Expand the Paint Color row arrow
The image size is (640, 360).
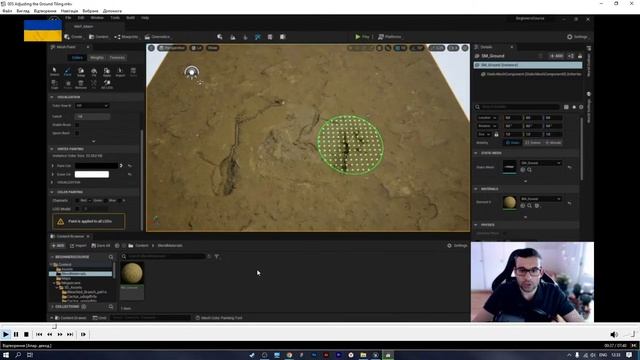tap(53, 166)
